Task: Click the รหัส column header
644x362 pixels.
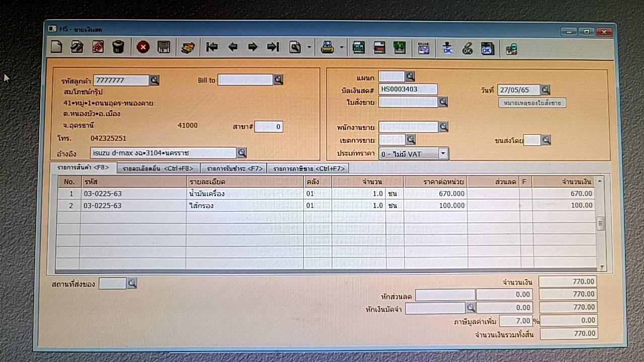Action: pos(133,182)
